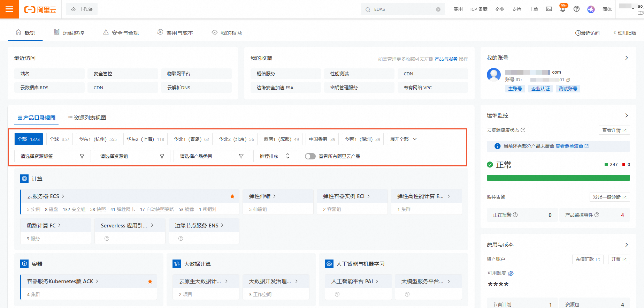The width and height of the screenshot is (644, 308).
Task: Switch to the 概览 overview tab
Action: point(25,33)
